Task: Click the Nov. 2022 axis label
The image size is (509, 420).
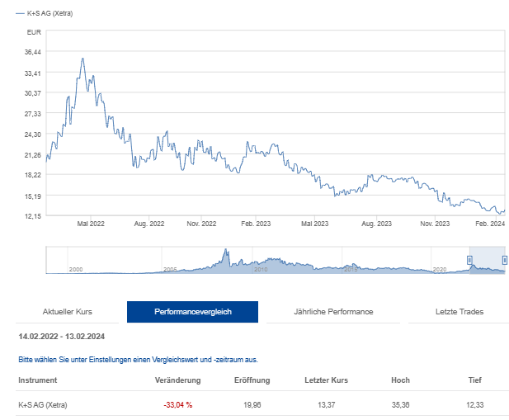Action: click(201, 224)
